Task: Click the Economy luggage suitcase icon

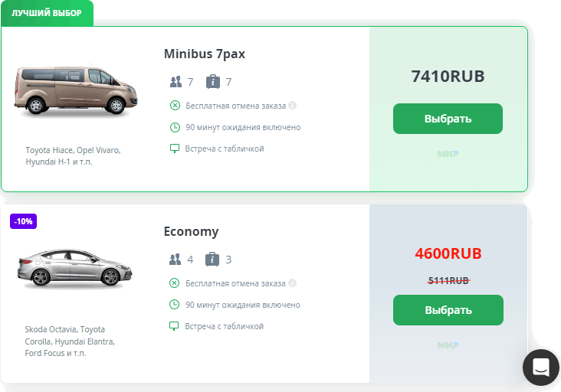Action: pos(213,260)
